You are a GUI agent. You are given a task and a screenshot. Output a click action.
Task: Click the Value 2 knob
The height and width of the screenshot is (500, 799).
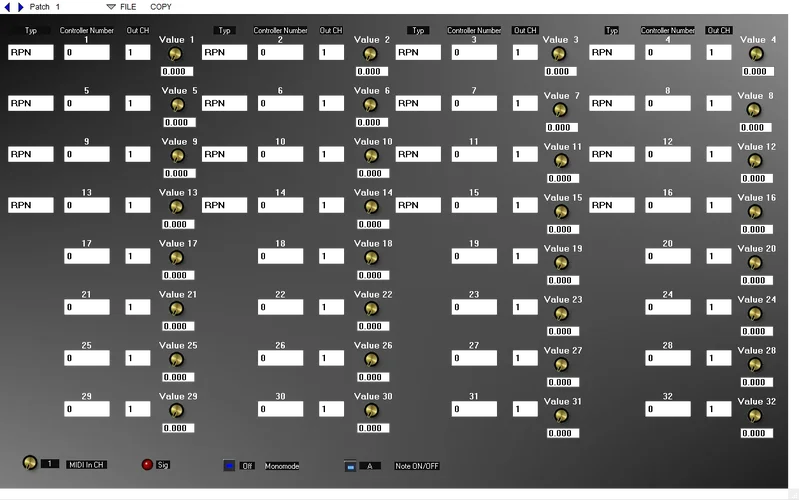pos(370,54)
